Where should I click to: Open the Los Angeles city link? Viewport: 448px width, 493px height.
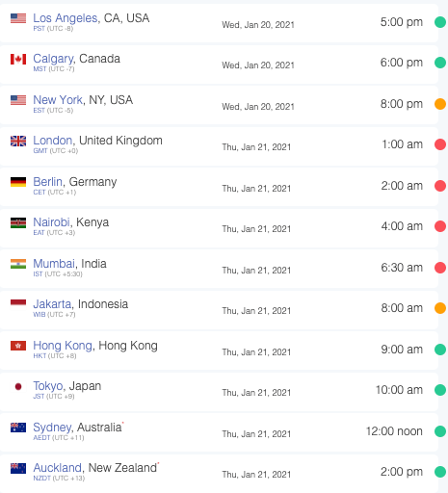pos(66,18)
